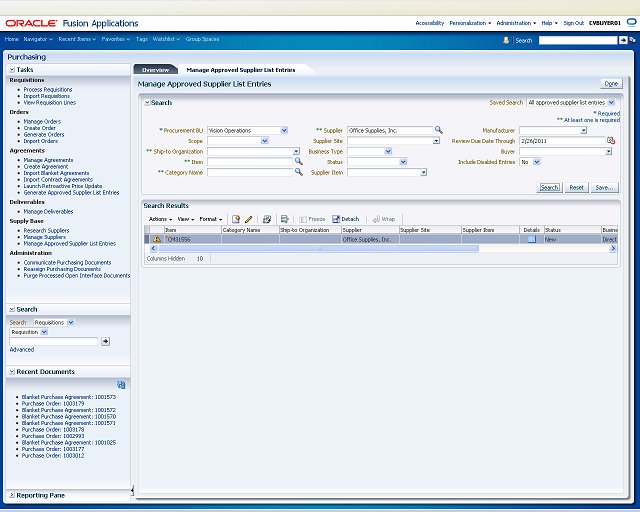Image resolution: width=640 pixels, height=512 pixels.
Task: Click the Category Name search magnifier icon
Action: (299, 172)
